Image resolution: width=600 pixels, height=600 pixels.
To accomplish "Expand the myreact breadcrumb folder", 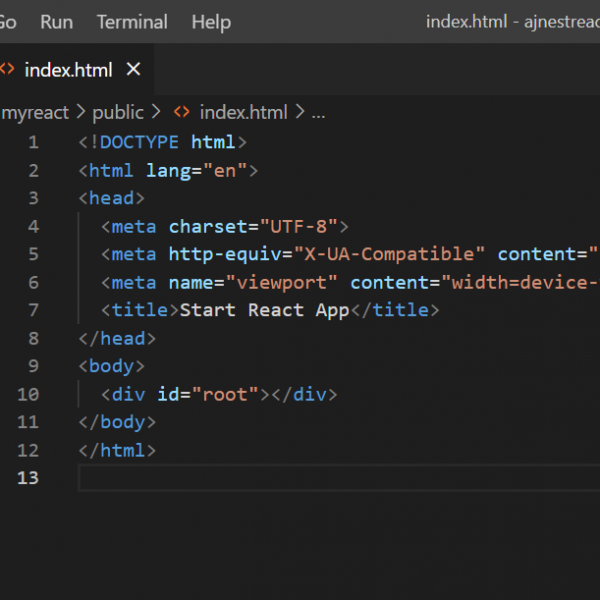I will [34, 113].
